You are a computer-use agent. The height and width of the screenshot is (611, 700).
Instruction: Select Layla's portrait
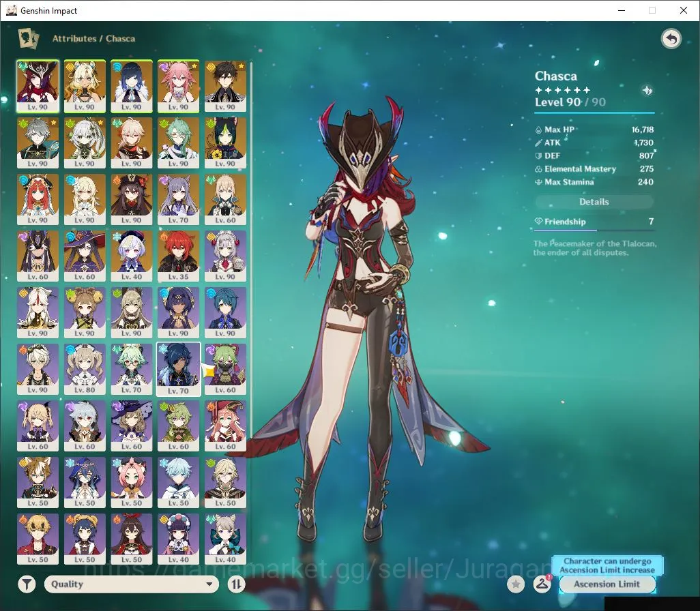click(x=85, y=483)
